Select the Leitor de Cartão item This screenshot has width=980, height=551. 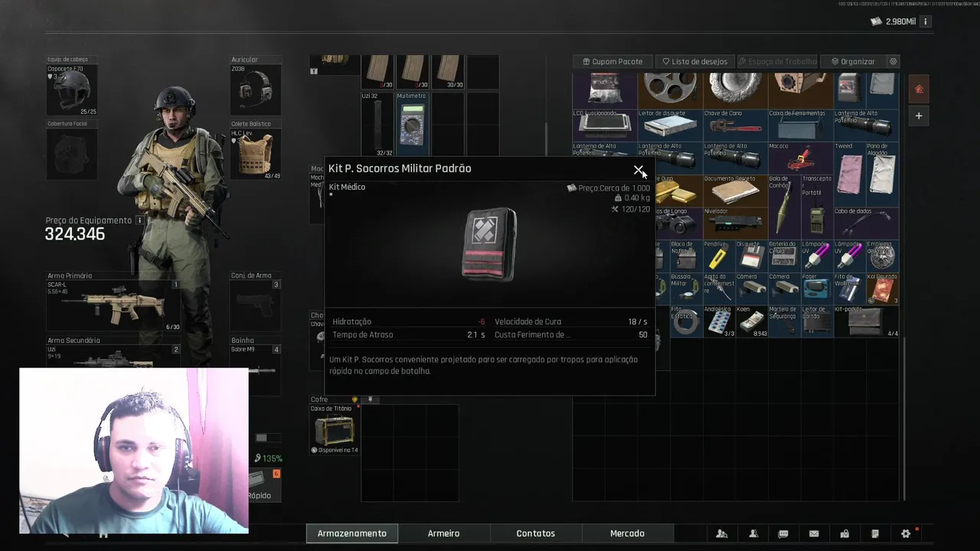point(816,321)
